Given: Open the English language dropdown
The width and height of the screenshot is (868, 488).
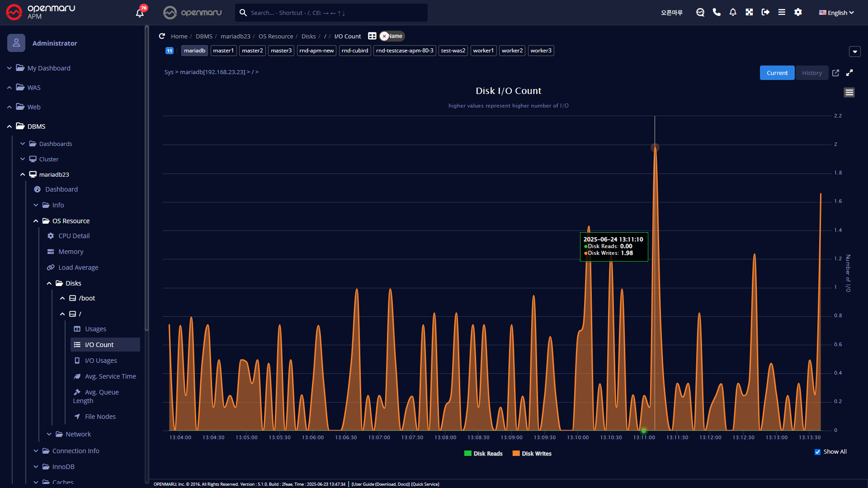Looking at the screenshot, I should (x=836, y=13).
